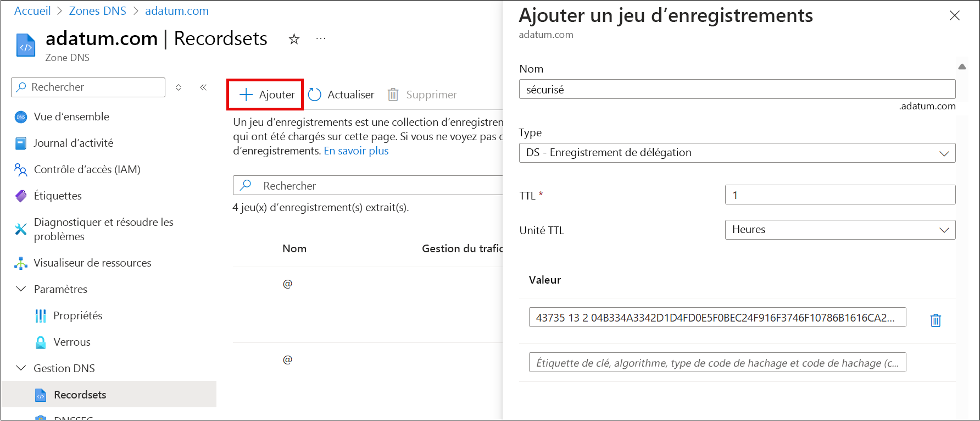Click the Diagnostiquer wrench icon
980x421 pixels.
(x=21, y=229)
